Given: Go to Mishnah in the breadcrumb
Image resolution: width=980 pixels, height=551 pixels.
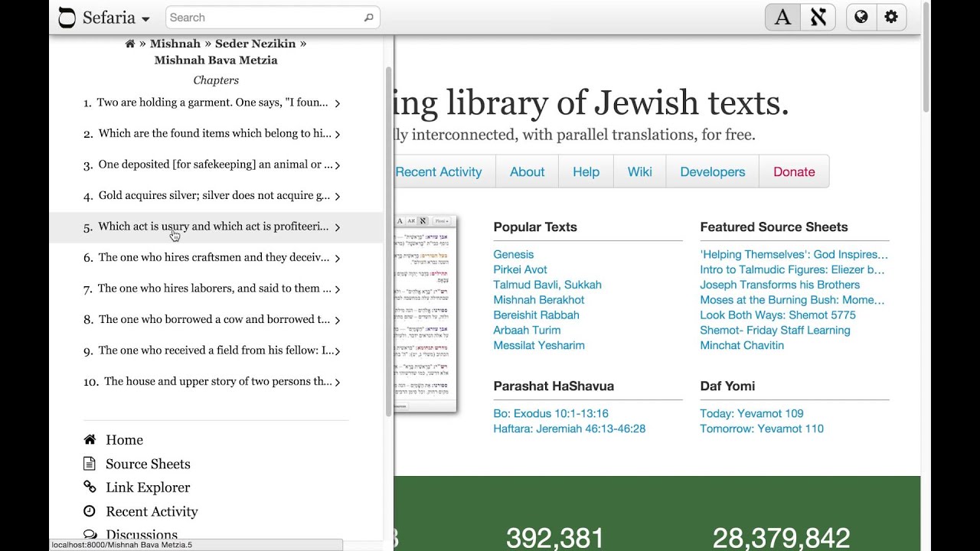Looking at the screenshot, I should 175,44.
